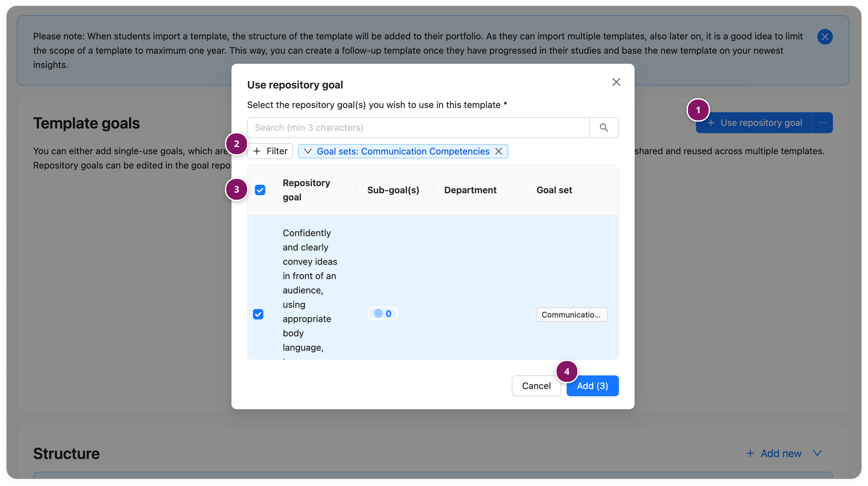868x486 pixels.
Task: Click the Communicatio... goal set tag
Action: click(x=572, y=314)
